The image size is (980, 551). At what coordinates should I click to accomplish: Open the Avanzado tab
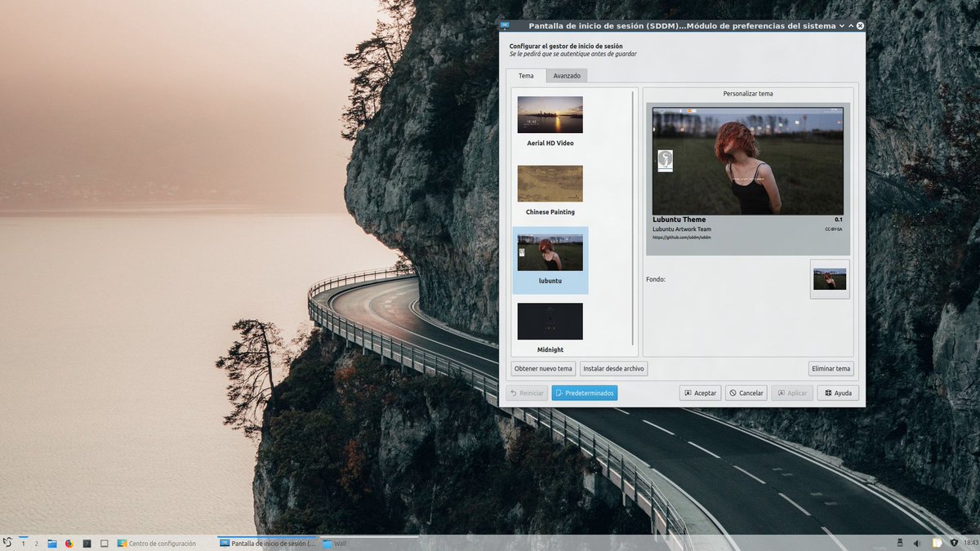(x=567, y=75)
